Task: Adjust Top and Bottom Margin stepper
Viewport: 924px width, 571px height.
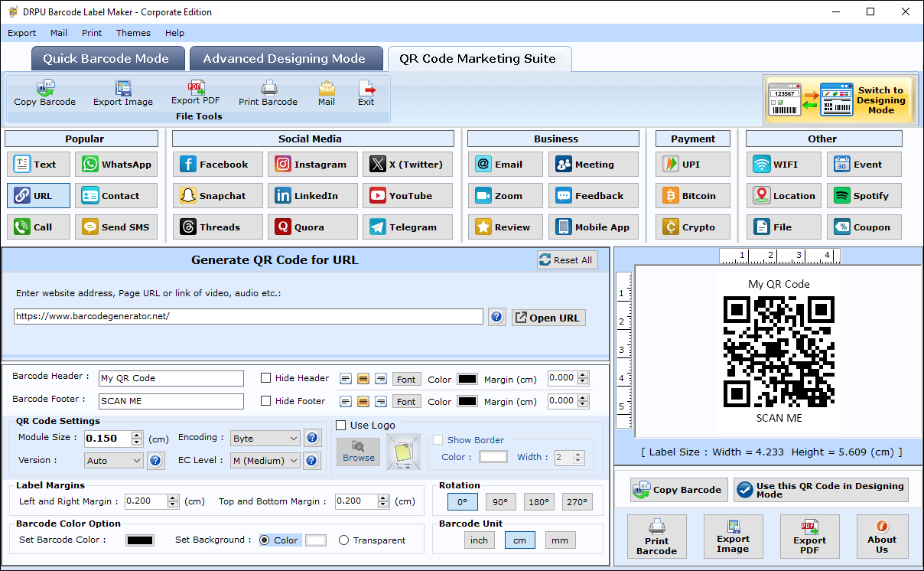Action: point(383,502)
